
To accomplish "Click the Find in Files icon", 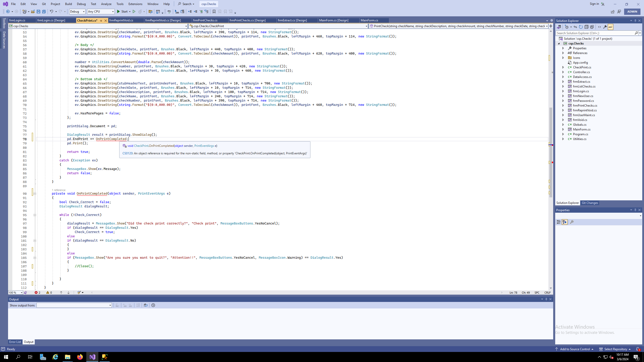I will [150, 12].
